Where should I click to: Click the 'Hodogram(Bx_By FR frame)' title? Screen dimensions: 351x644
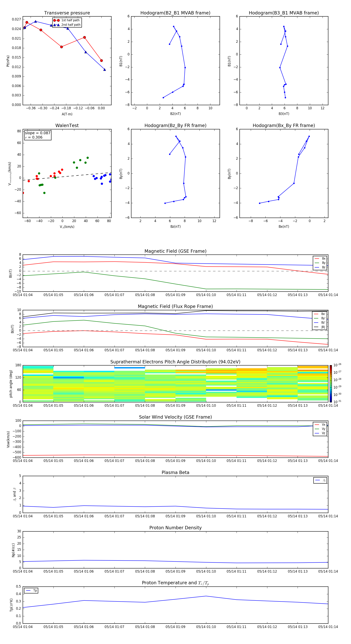point(284,125)
